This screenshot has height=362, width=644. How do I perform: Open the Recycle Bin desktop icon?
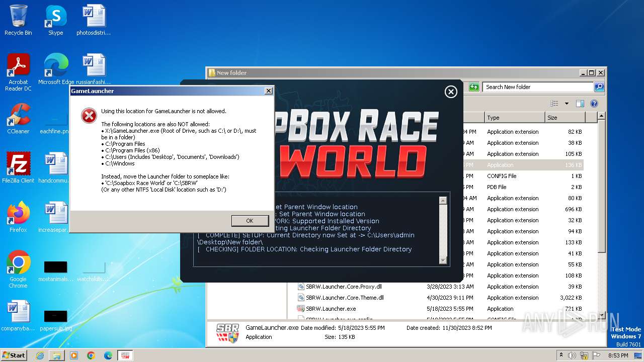[x=18, y=20]
